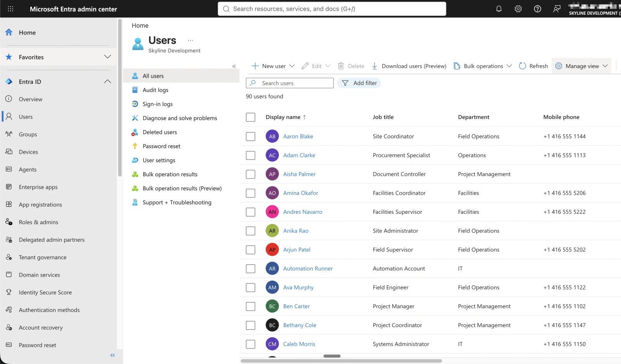Screen dimensions: 621x364
Task: Open the feedback icon in header
Action: (x=557, y=9)
